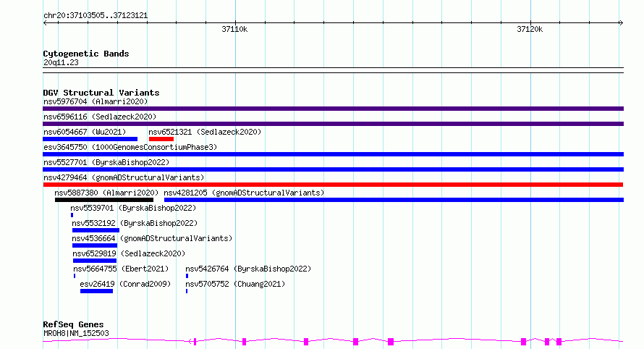Viewport: 644px width, 349px height.
Task: Click the red nsv6521321 variant bar
Action: 161,139
